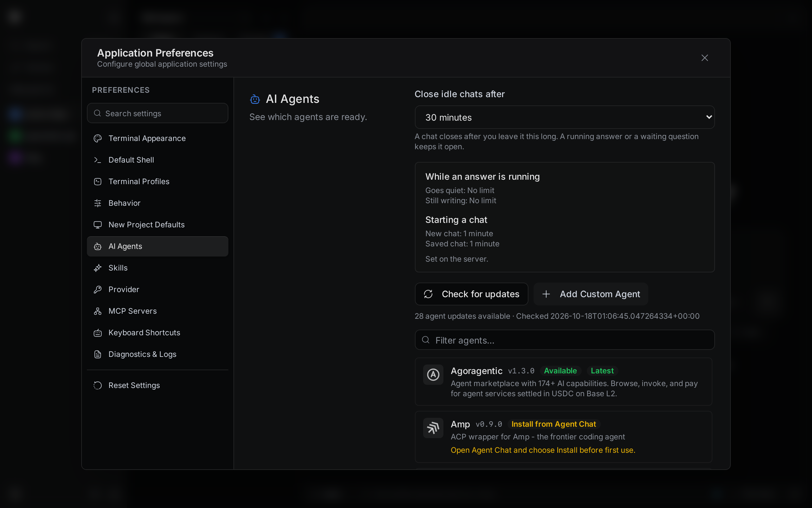Click the Behavior sliders icon
The image size is (812, 508).
98,203
